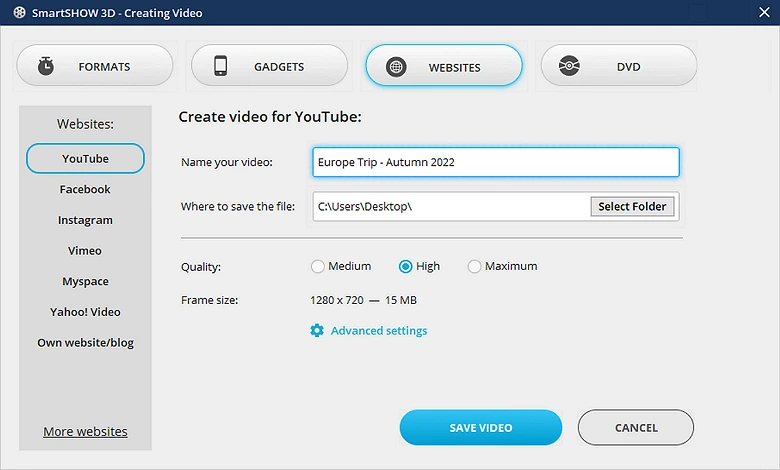Viewport: 780px width, 470px height.
Task: Open Advanced settings link
Action: pos(379,331)
